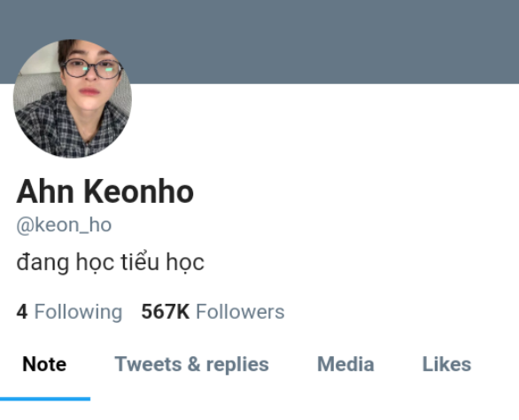Image resolution: width=519 pixels, height=420 pixels.
Task: Switch to the Tweets & replies tab
Action: point(191,364)
